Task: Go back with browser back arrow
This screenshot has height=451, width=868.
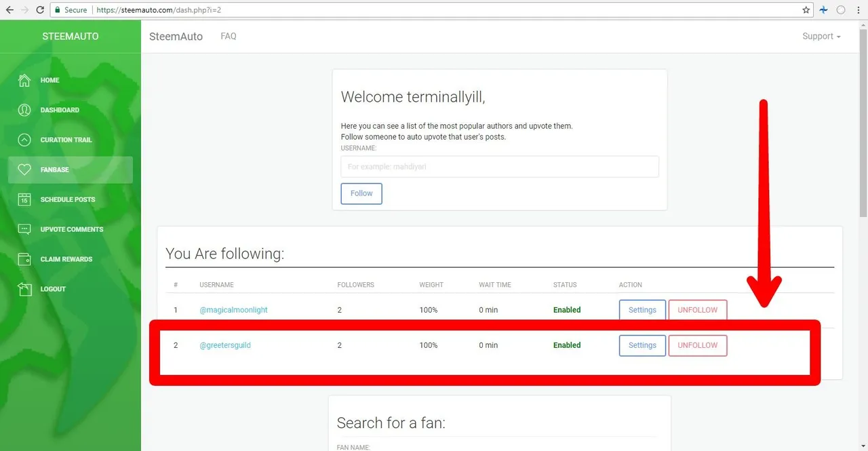Action: pos(9,10)
